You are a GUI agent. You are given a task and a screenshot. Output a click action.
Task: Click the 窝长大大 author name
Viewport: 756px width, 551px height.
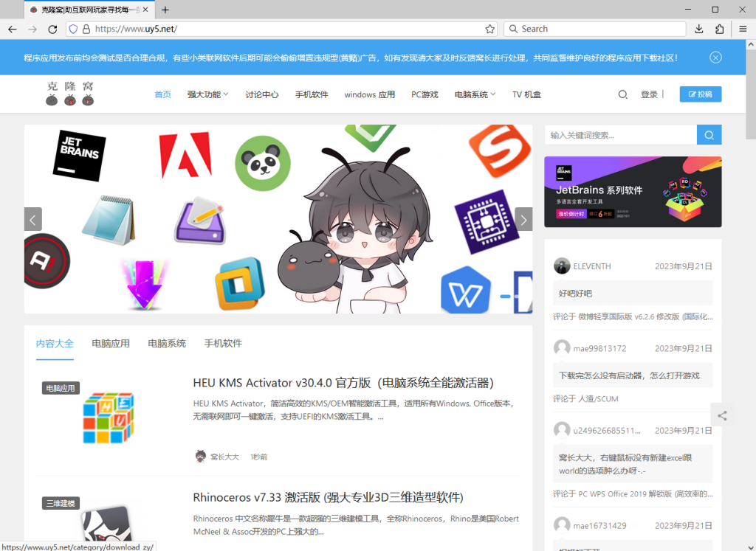tap(224, 457)
